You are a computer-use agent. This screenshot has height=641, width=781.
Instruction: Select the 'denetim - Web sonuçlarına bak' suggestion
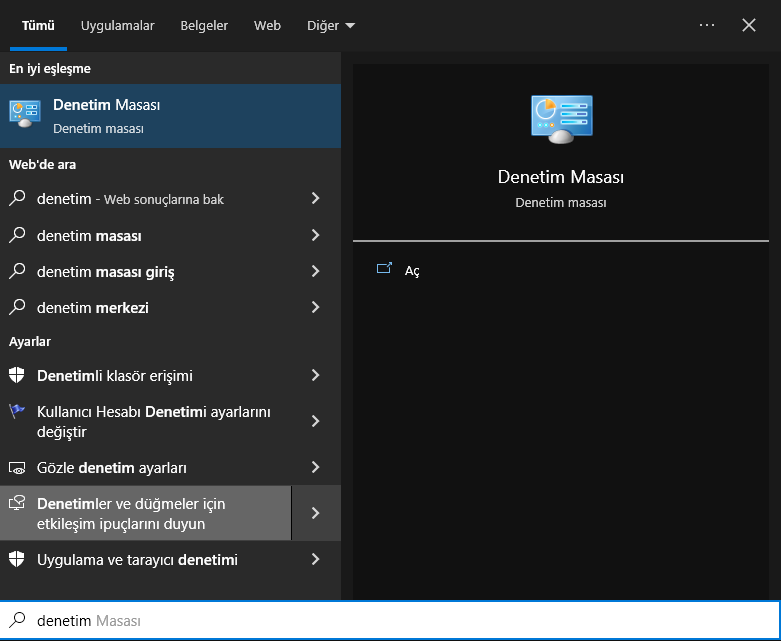coord(145,199)
